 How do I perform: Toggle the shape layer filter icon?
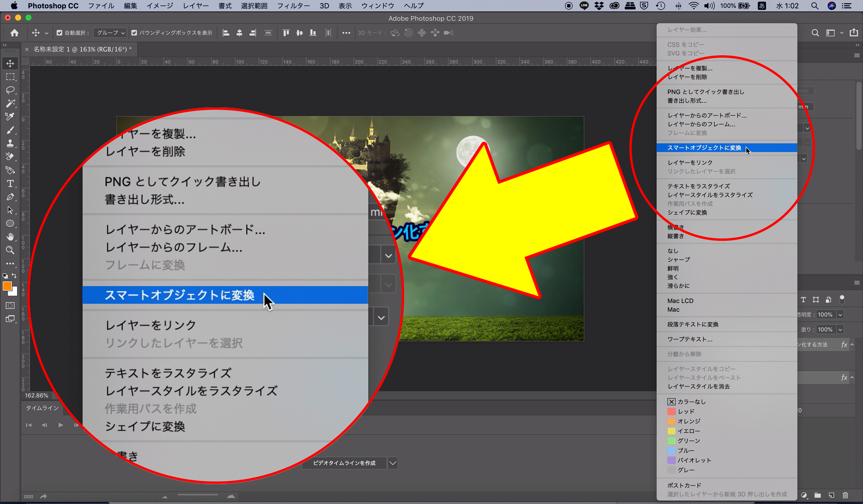click(816, 300)
